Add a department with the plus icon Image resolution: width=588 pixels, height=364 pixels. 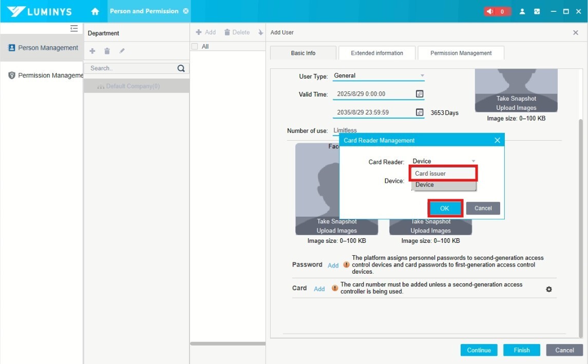92,51
